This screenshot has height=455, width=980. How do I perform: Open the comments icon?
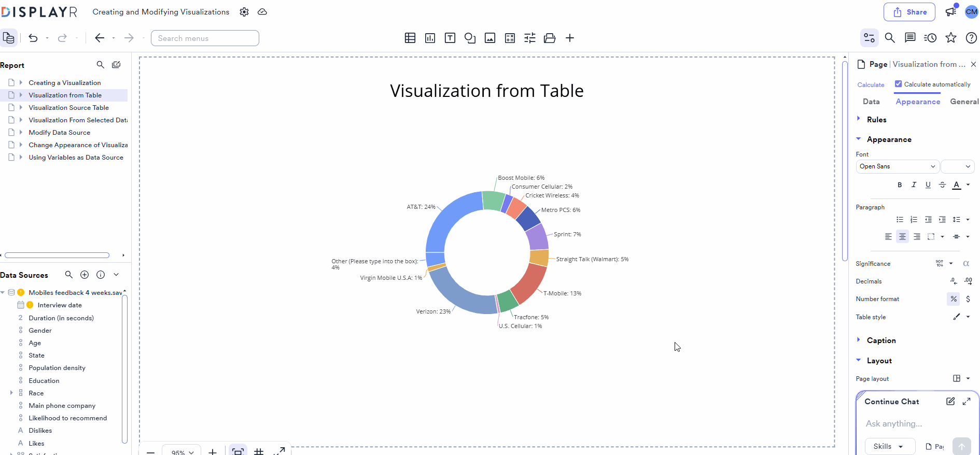click(x=910, y=38)
